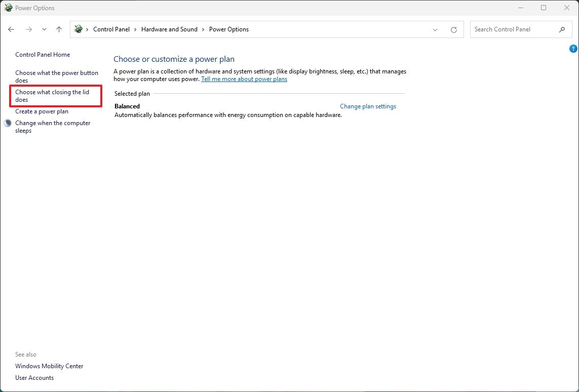
Task: Navigate to Hardware and Sound breadcrumb
Action: [x=169, y=29]
